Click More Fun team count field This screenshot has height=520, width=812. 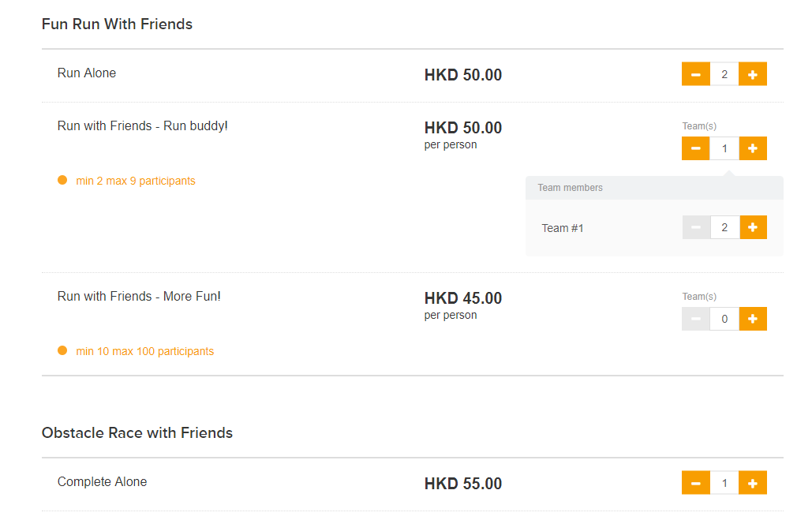click(724, 319)
